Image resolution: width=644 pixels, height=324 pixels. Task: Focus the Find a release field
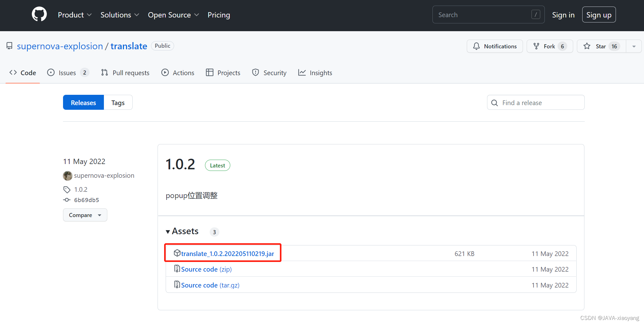(536, 103)
